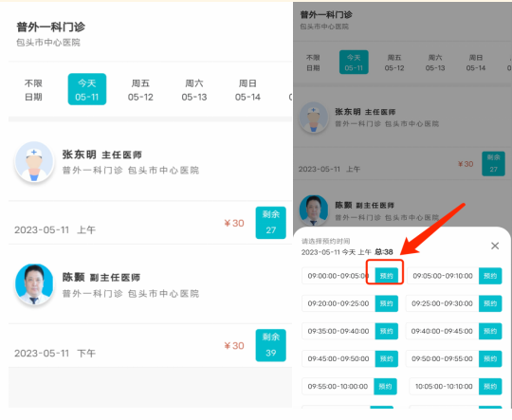Select 周日 05-14 tab in dimmed right panel
This screenshot has height=420, width=512.
pos(476,63)
